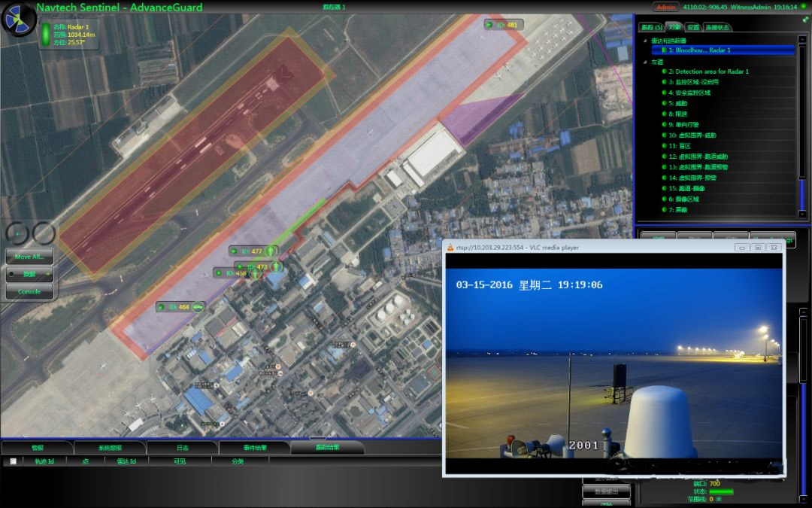This screenshot has width=812, height=508.
Task: Collapse the 雷达和追踪器 tree branch
Action: (x=644, y=39)
